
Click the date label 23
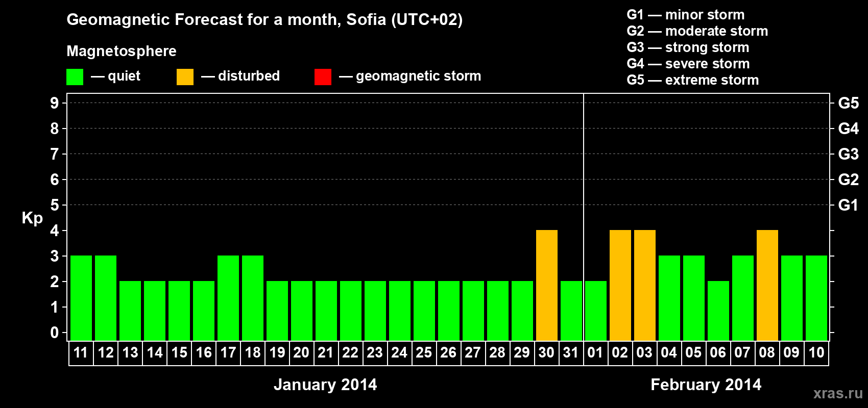click(x=375, y=352)
